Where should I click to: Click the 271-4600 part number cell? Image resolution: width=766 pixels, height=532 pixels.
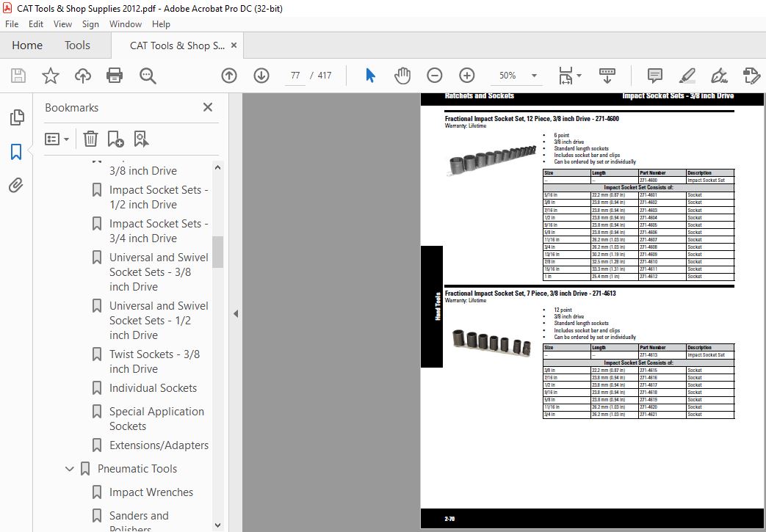662,180
